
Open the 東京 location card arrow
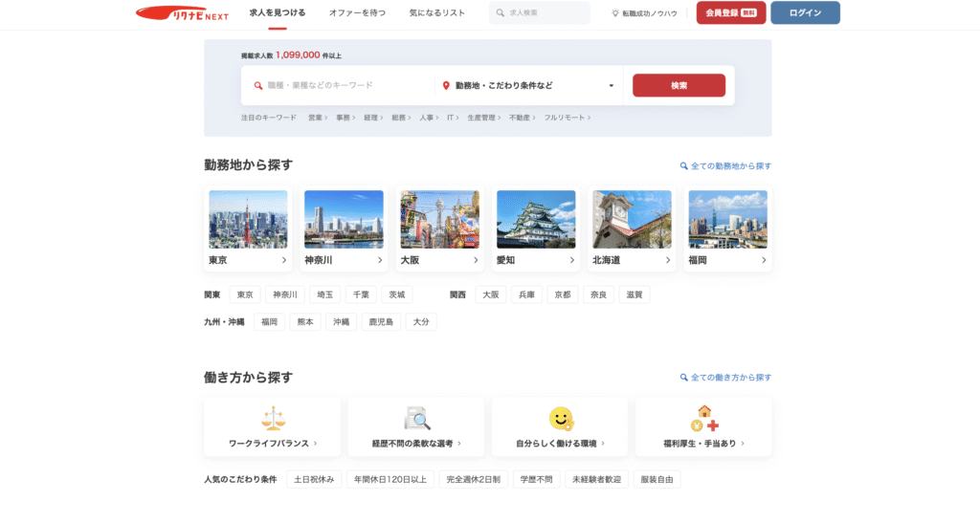tap(283, 260)
